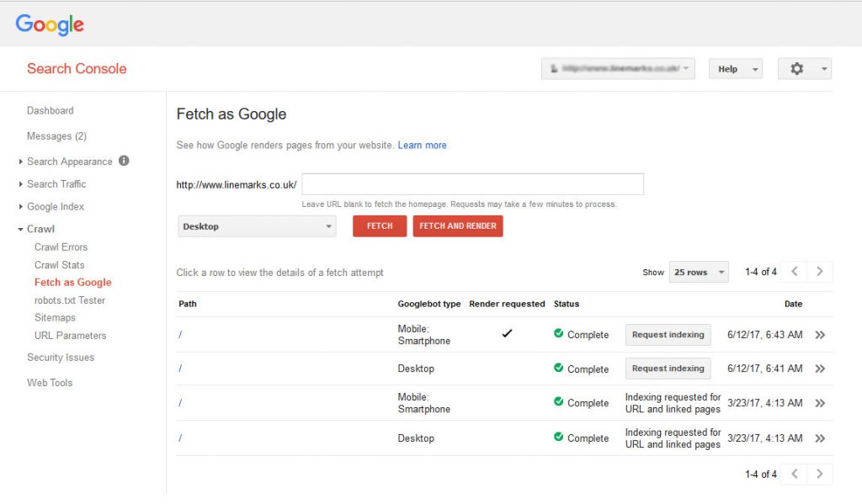The image size is (862, 504).
Task: Click green Complete check icon in first row
Action: (x=559, y=333)
